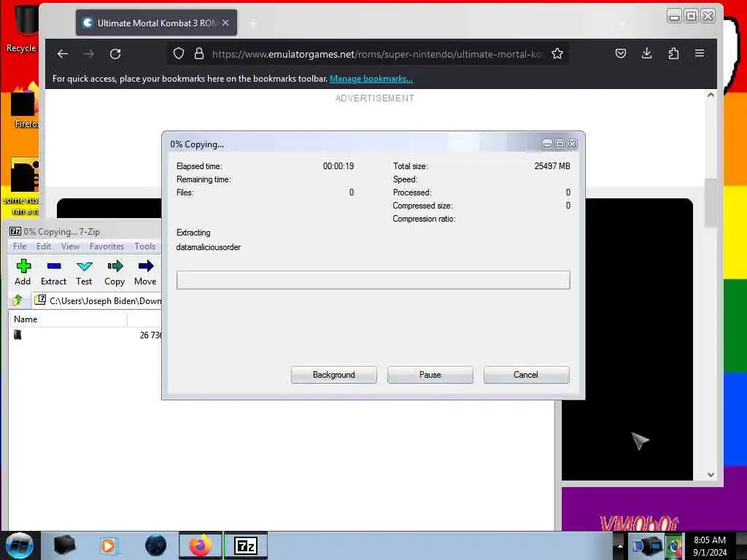Click the scroll down arrow in Firefox
747x560 pixels.
point(711,475)
